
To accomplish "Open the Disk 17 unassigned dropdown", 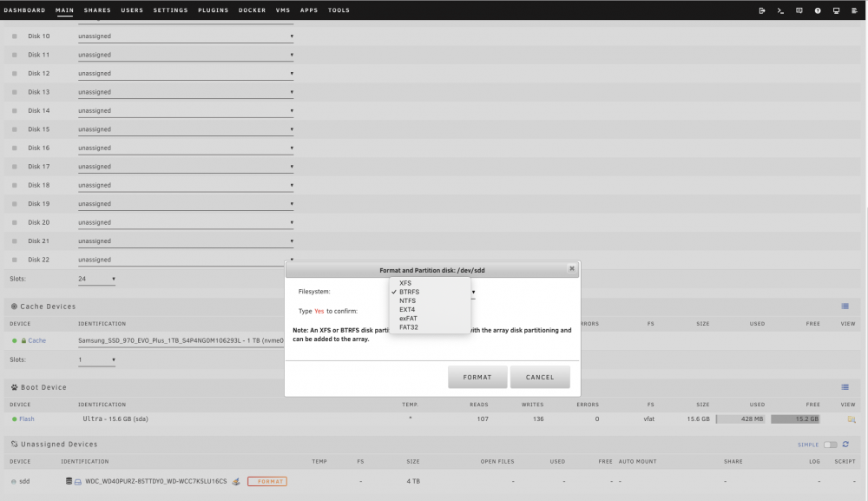I will click(186, 166).
